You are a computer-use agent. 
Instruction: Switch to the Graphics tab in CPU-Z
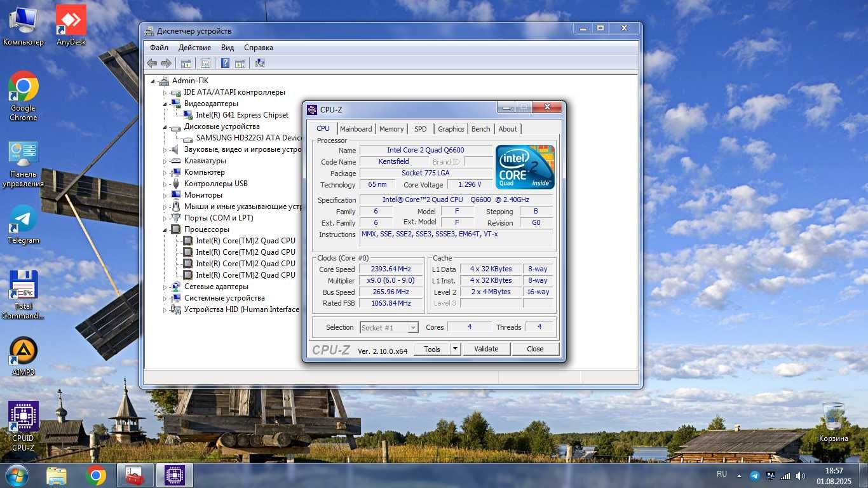(x=451, y=129)
